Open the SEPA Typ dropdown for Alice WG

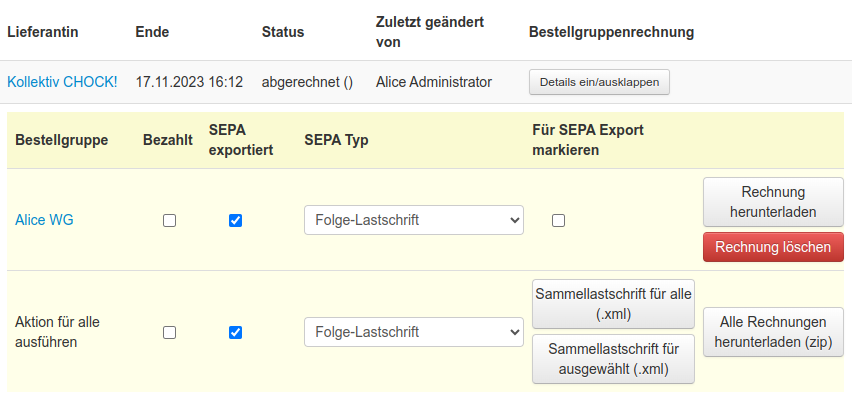(413, 221)
